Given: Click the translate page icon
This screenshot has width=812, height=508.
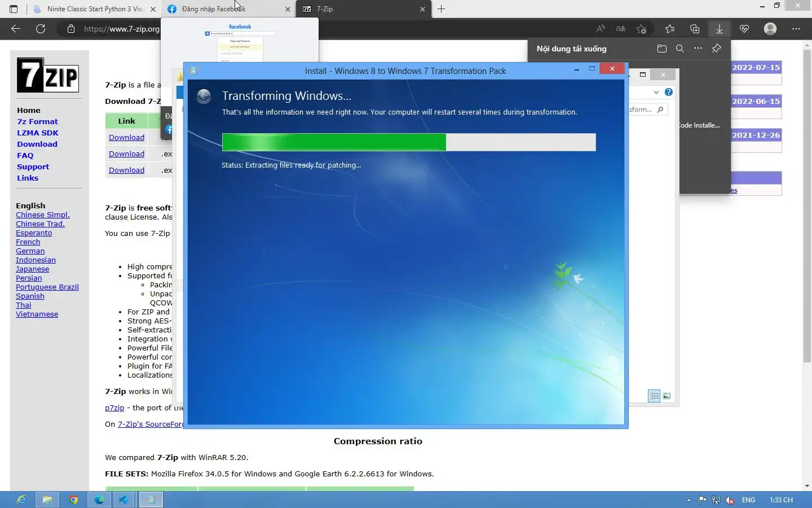Looking at the screenshot, I should (621, 29).
